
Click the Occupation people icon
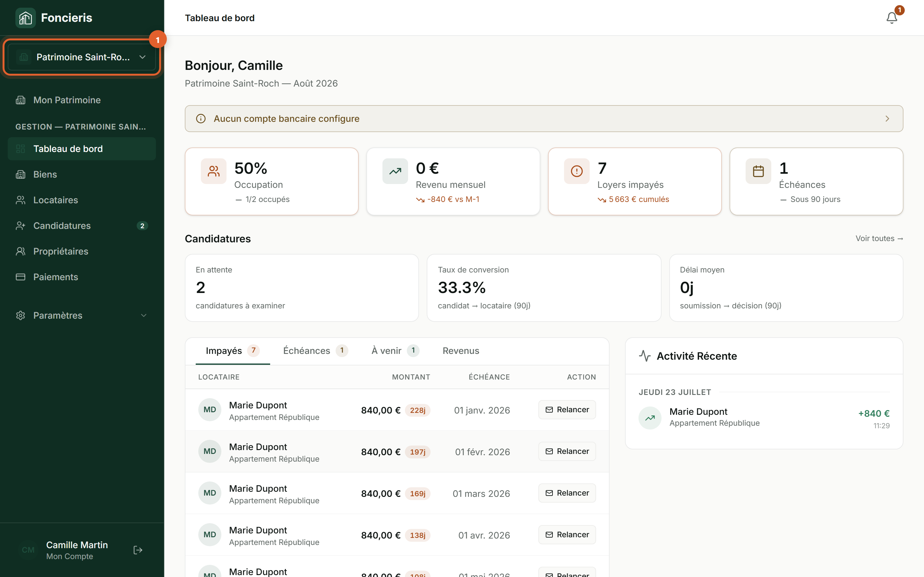[x=213, y=171]
